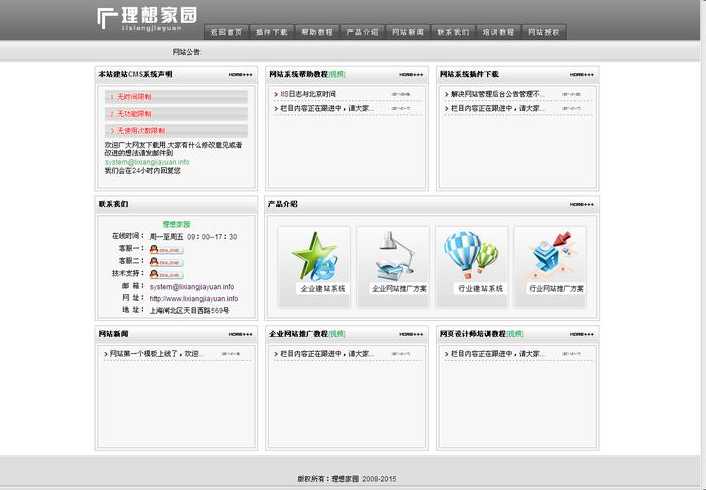Open the 解决网站管理后台公告管理 article
Image resolution: width=706 pixels, height=490 pixels.
[x=497, y=94]
